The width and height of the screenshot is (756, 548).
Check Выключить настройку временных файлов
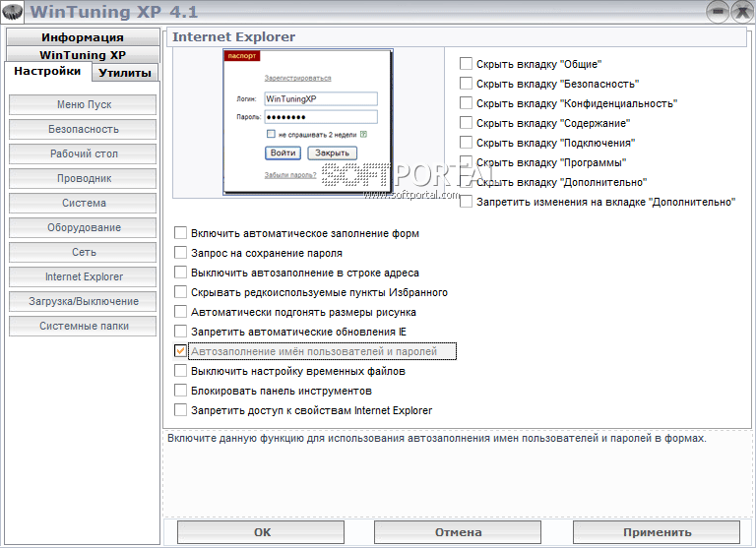[180, 371]
